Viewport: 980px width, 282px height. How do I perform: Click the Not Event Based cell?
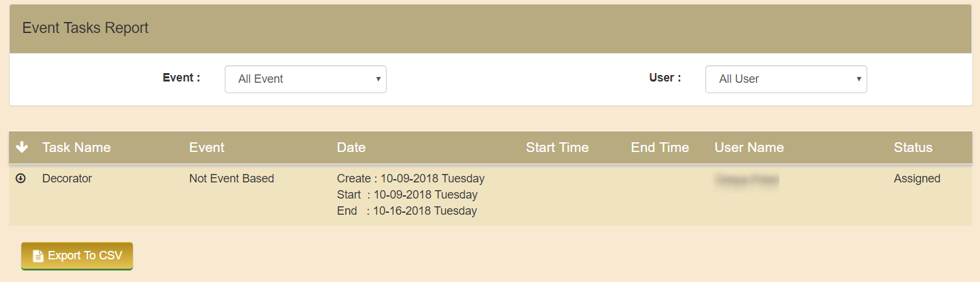tap(232, 179)
